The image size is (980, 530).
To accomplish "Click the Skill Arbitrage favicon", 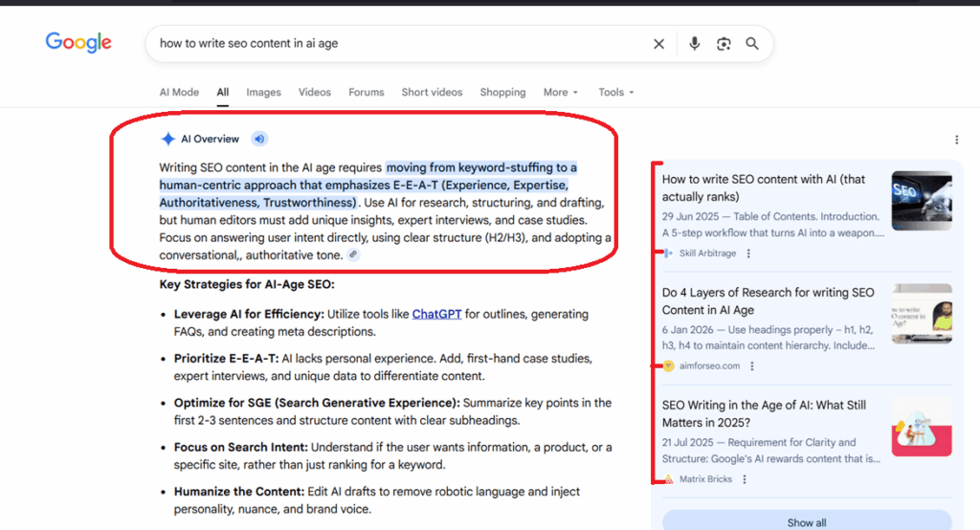I will (669, 254).
